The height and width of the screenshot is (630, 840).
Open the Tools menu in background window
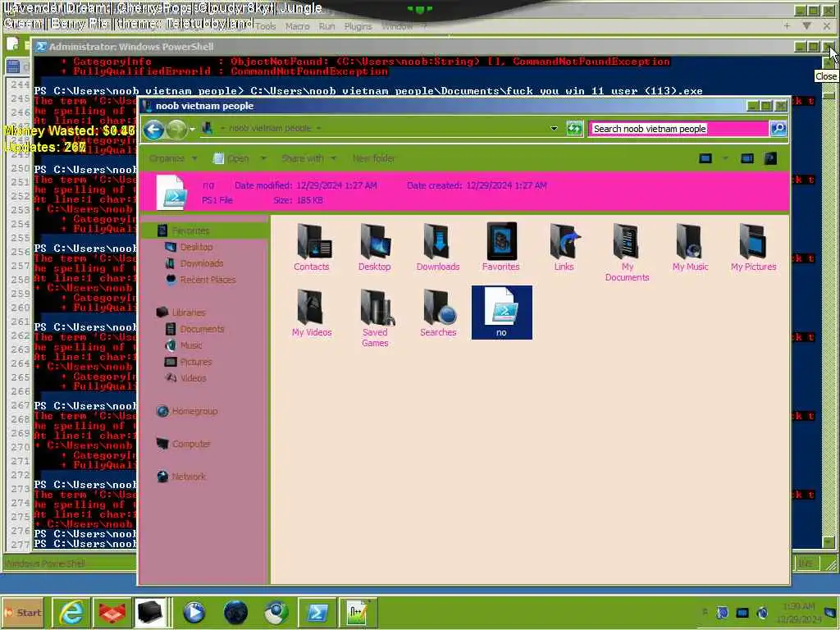click(x=265, y=26)
